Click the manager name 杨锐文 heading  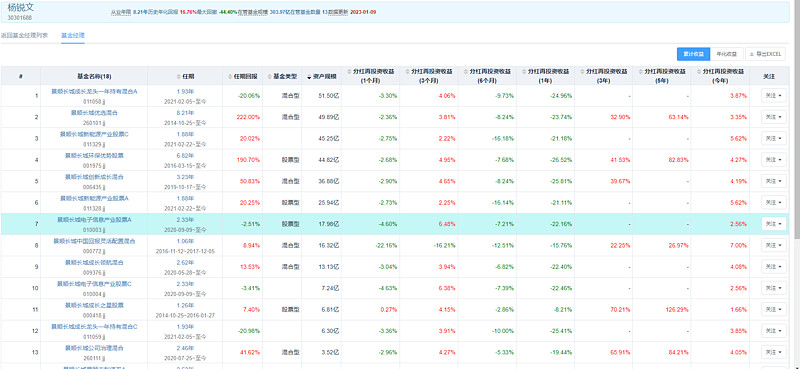20,7
